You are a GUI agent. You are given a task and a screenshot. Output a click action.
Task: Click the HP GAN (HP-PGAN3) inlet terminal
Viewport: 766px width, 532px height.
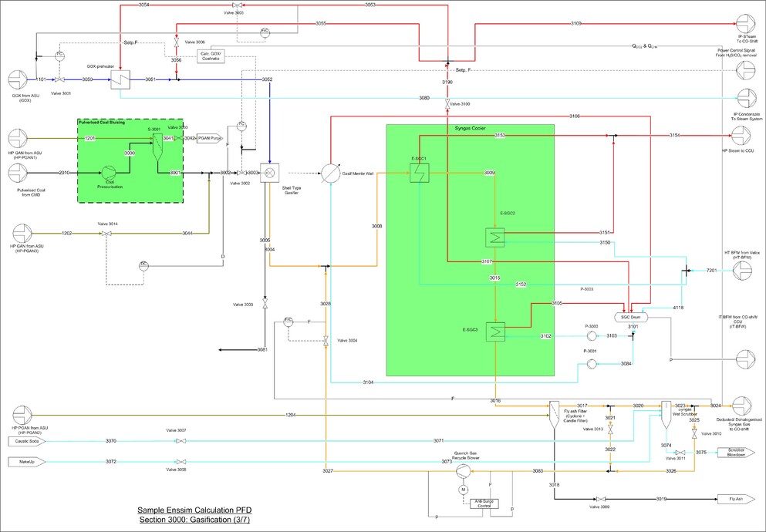tap(22, 234)
